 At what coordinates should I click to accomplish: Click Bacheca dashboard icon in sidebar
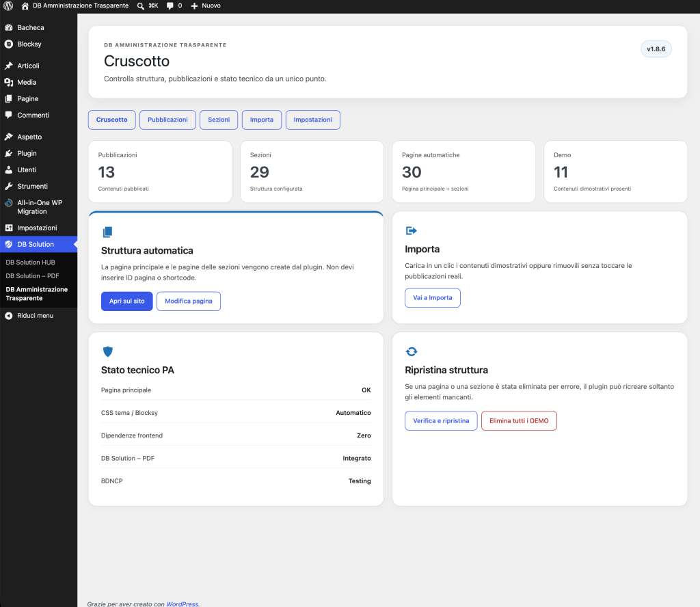click(x=8, y=27)
